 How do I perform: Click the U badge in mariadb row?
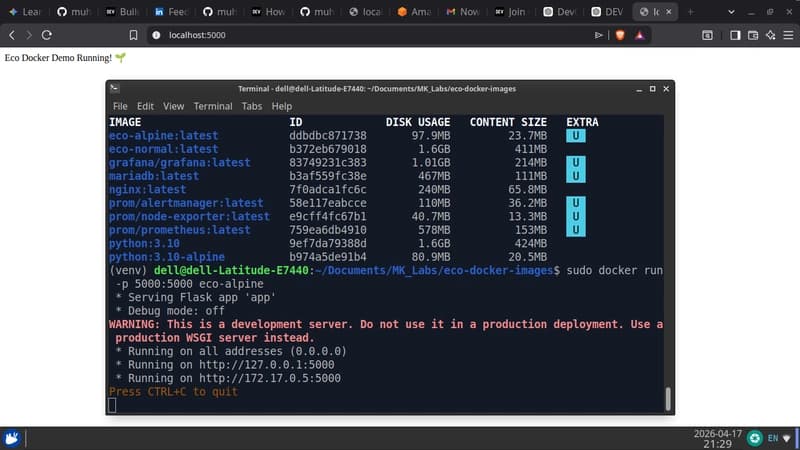[576, 176]
